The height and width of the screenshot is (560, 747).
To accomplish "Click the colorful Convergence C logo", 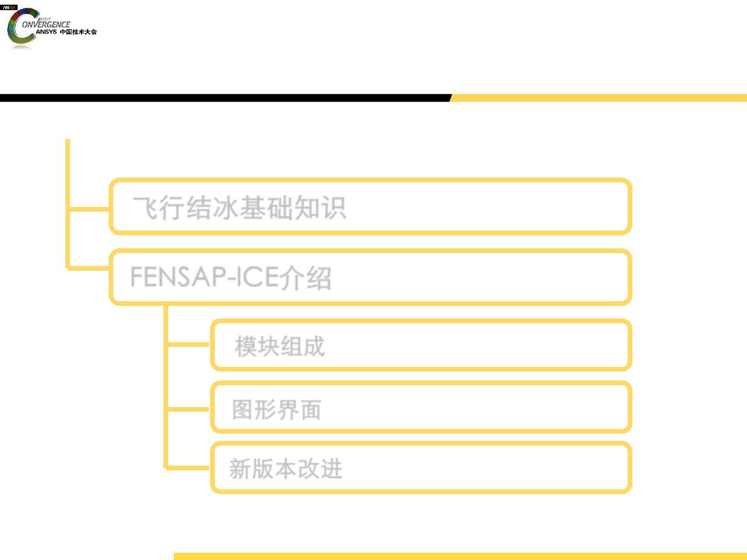I will [x=21, y=26].
